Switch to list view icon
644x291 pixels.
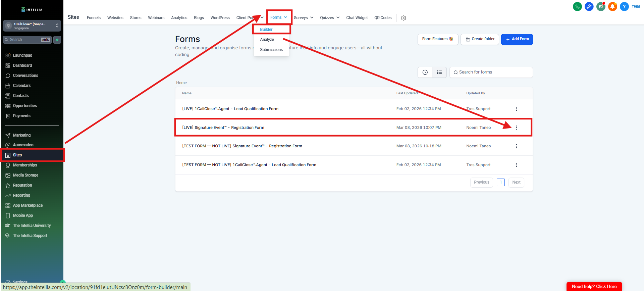[x=439, y=72]
